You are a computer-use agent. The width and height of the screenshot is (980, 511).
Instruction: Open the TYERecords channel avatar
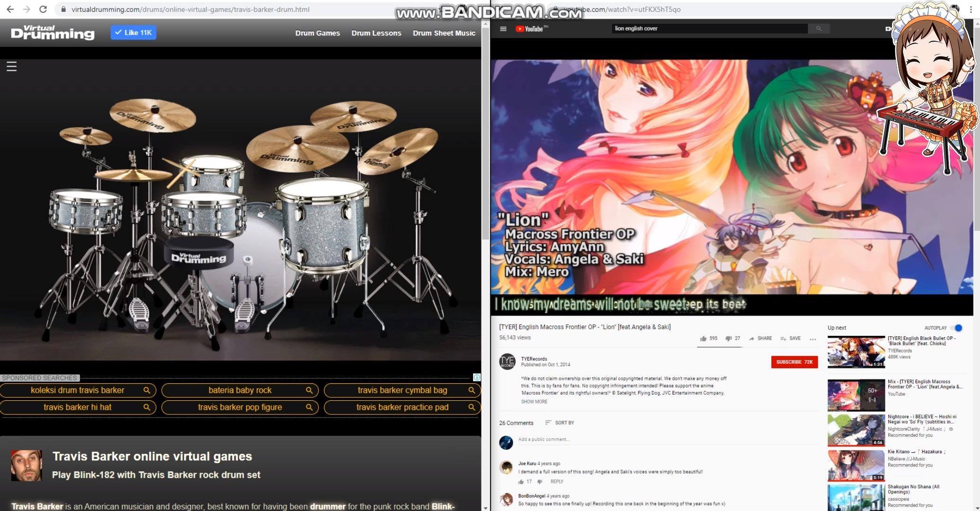coord(507,361)
